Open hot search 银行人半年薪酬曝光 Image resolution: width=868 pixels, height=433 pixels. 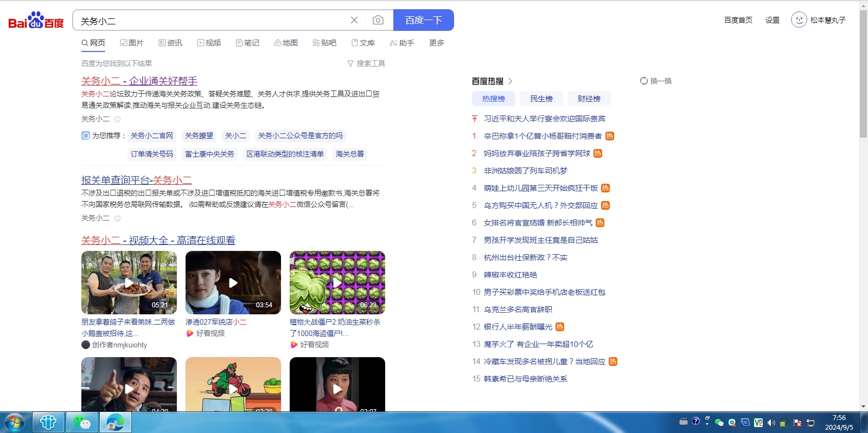(518, 327)
